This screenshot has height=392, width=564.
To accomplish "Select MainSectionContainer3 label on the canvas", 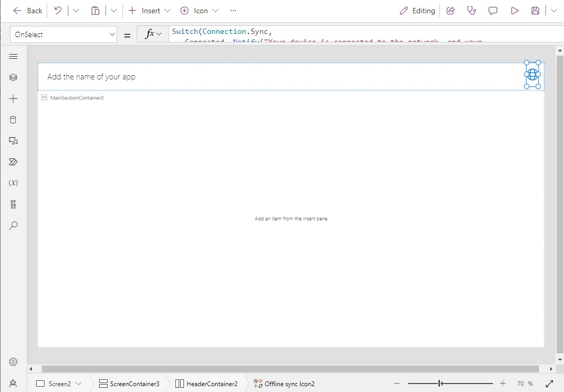I will click(x=76, y=97).
